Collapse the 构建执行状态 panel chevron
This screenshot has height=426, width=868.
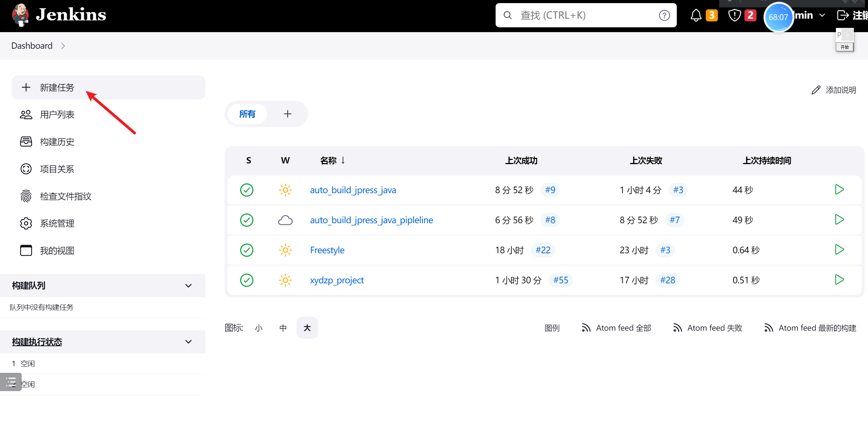point(188,342)
